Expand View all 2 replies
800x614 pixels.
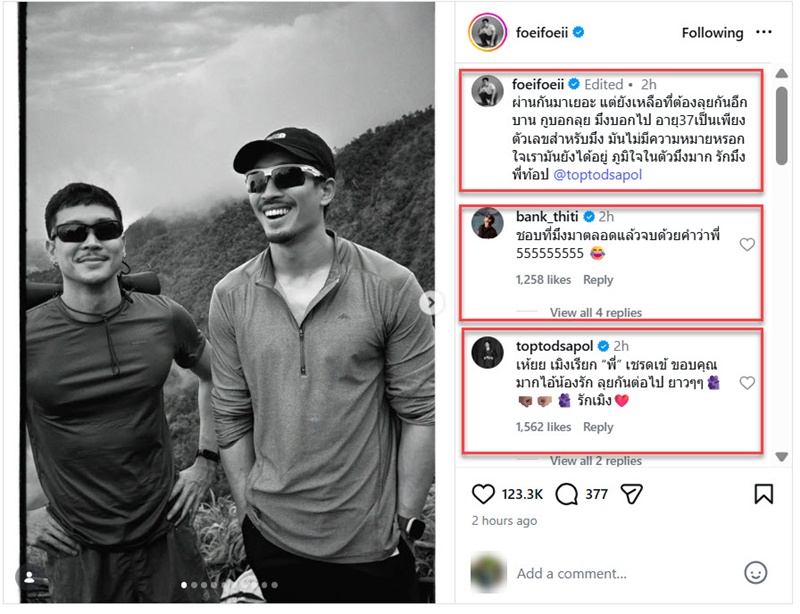596,461
